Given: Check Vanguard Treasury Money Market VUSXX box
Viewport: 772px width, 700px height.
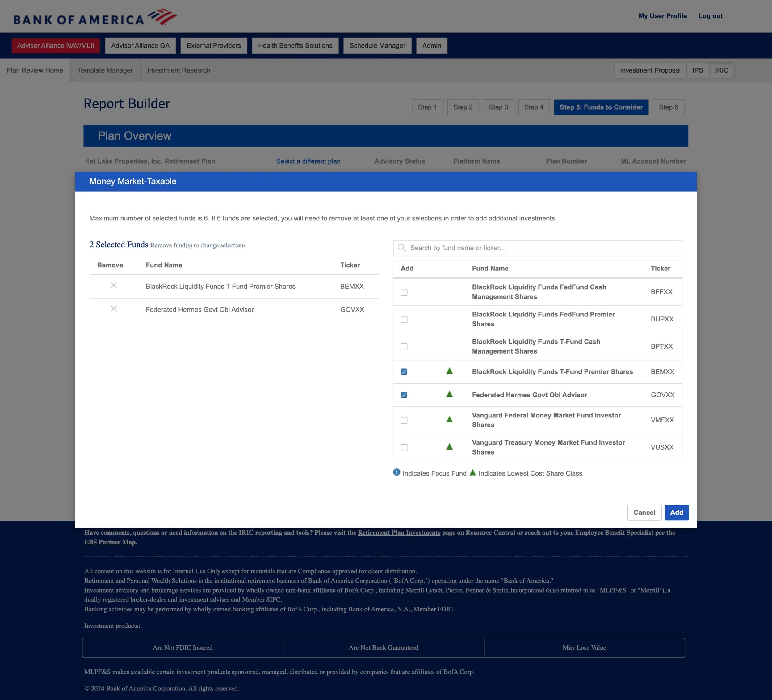Looking at the screenshot, I should tap(404, 448).
